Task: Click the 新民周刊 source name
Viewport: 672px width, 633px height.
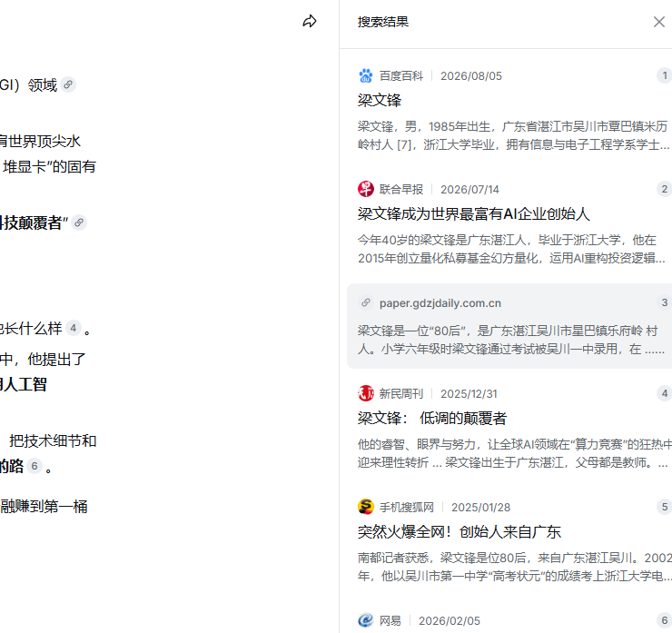Action: [401, 393]
